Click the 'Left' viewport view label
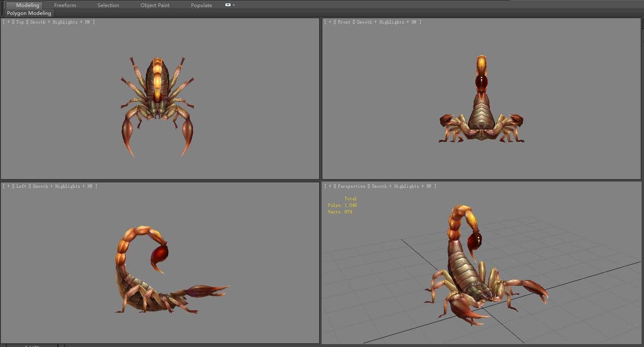 tap(21, 186)
